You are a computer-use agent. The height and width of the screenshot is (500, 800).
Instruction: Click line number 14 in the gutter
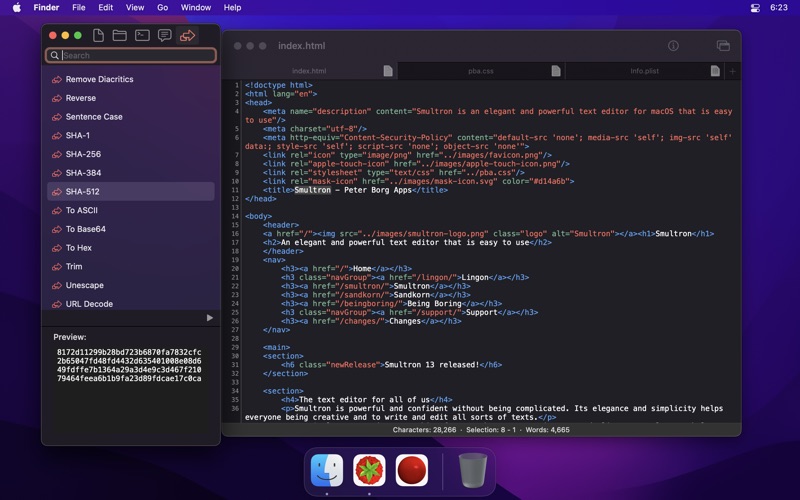[235, 216]
